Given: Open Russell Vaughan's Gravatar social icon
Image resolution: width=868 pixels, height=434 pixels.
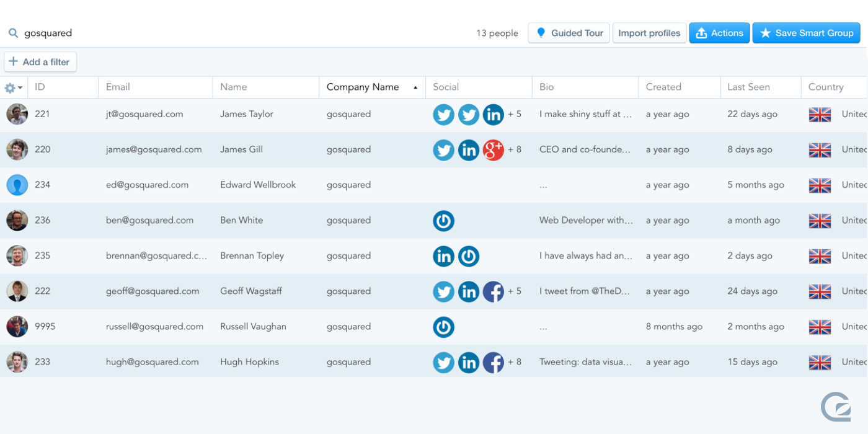Looking at the screenshot, I should pos(444,327).
